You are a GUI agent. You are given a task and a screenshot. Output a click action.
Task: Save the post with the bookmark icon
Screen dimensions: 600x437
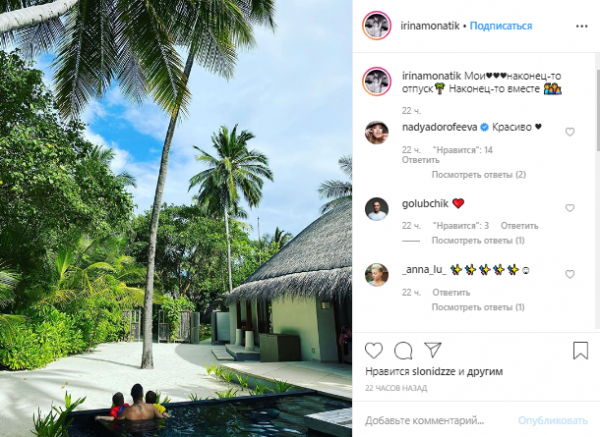pos(580,351)
